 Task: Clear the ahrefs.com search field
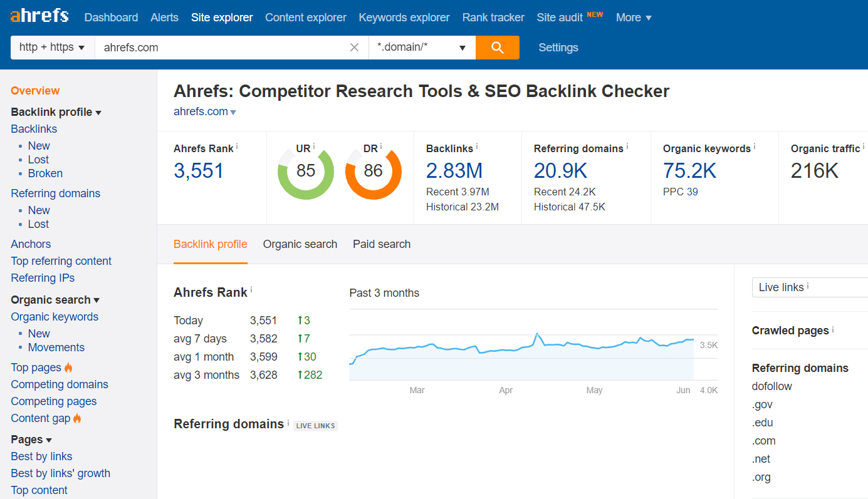355,48
